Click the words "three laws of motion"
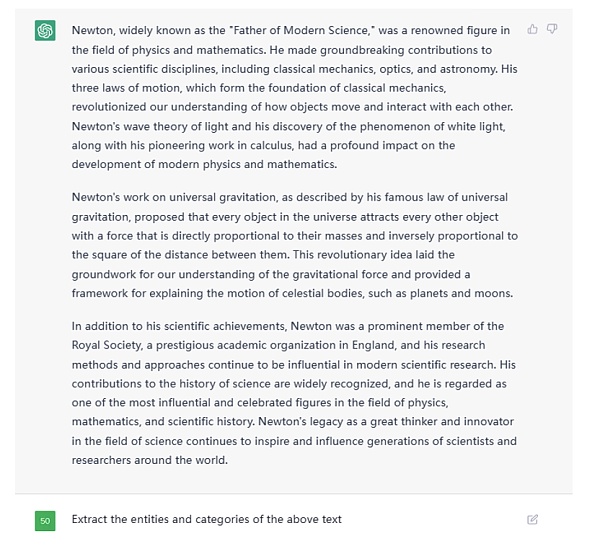The image size is (600, 557). coord(122,88)
